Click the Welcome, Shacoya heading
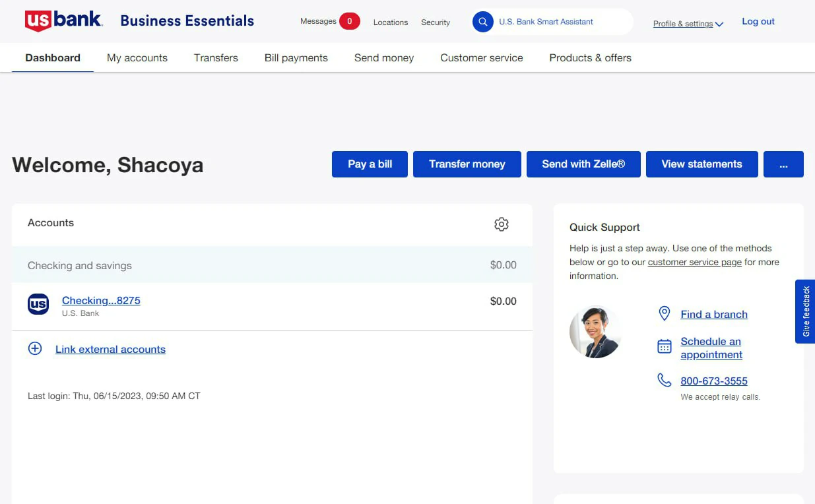 coord(108,165)
